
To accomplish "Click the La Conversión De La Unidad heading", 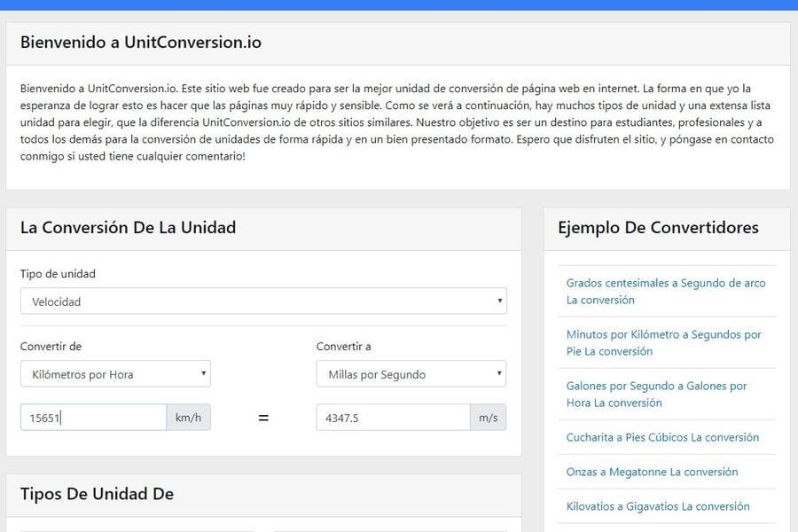I will pyautogui.click(x=129, y=228).
